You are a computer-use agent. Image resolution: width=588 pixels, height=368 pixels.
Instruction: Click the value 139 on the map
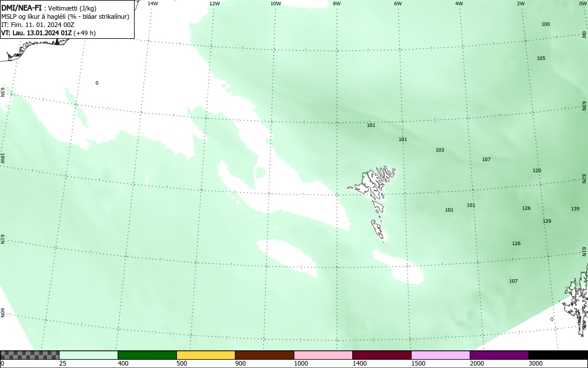(x=575, y=209)
